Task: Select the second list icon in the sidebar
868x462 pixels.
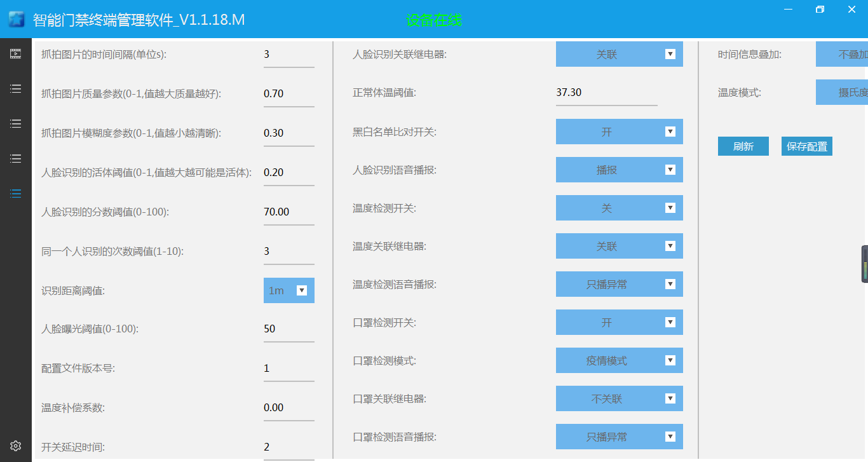Action: tap(16, 124)
